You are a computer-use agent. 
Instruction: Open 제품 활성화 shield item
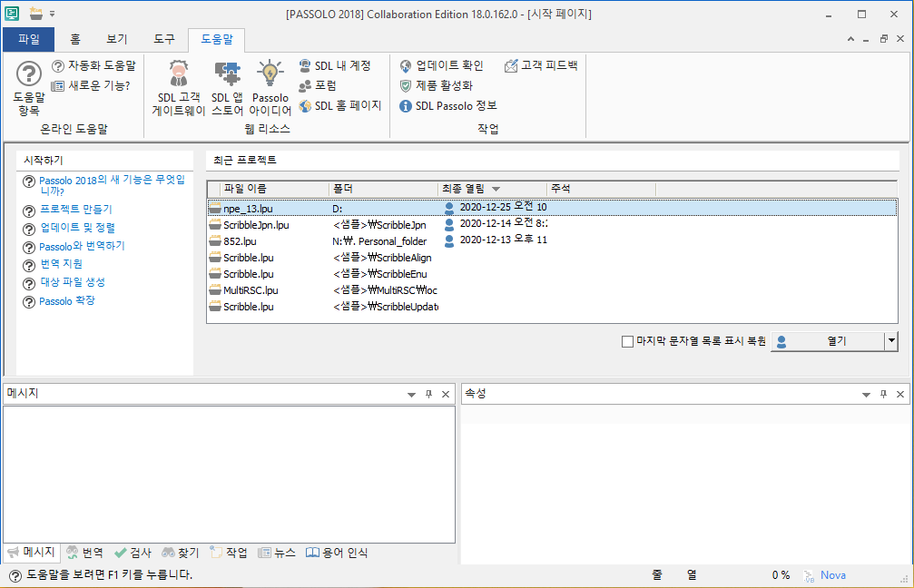pyautogui.click(x=437, y=85)
